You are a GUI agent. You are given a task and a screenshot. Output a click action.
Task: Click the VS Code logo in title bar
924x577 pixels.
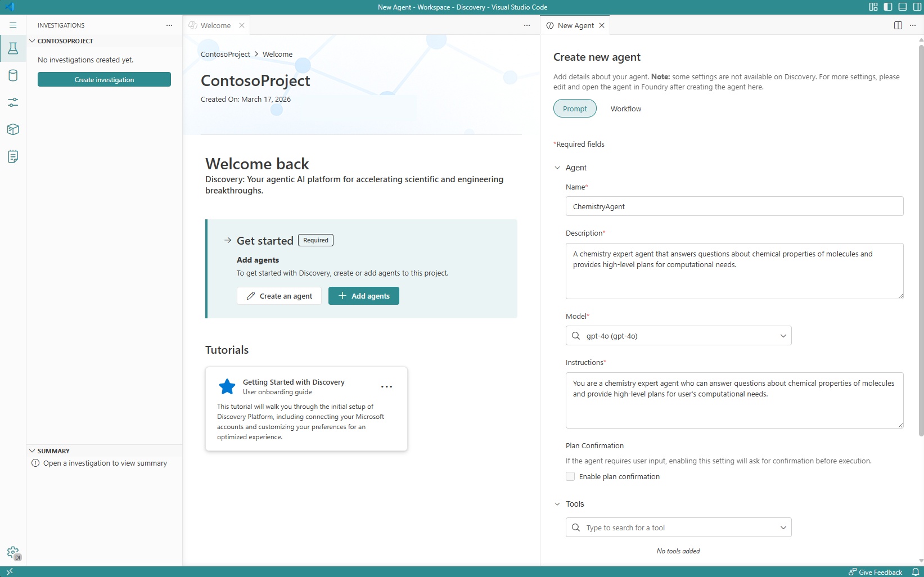10,7
